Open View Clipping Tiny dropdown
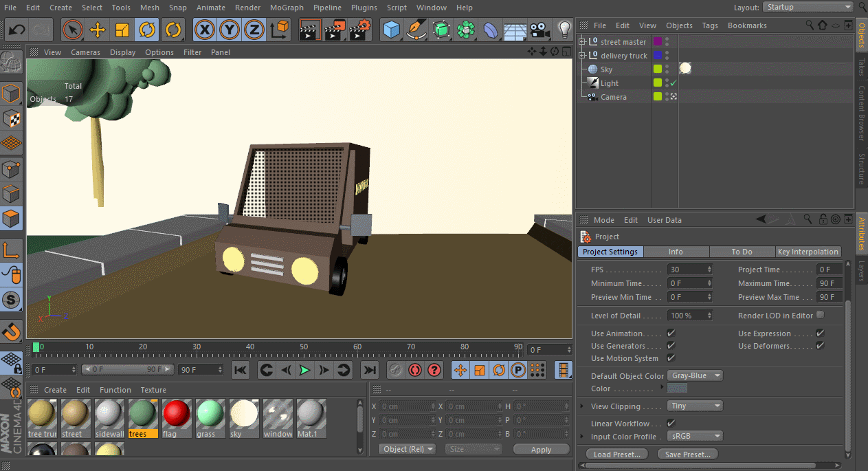The width and height of the screenshot is (868, 471). [x=695, y=406]
